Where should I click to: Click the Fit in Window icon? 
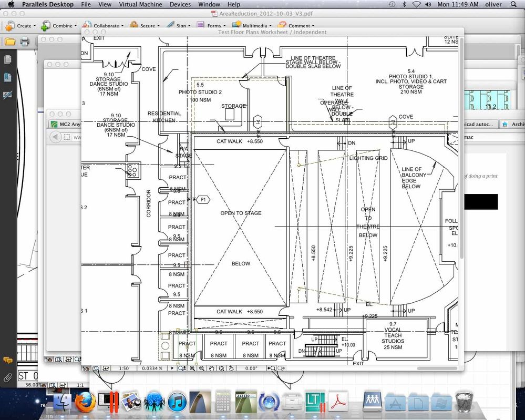(221, 368)
